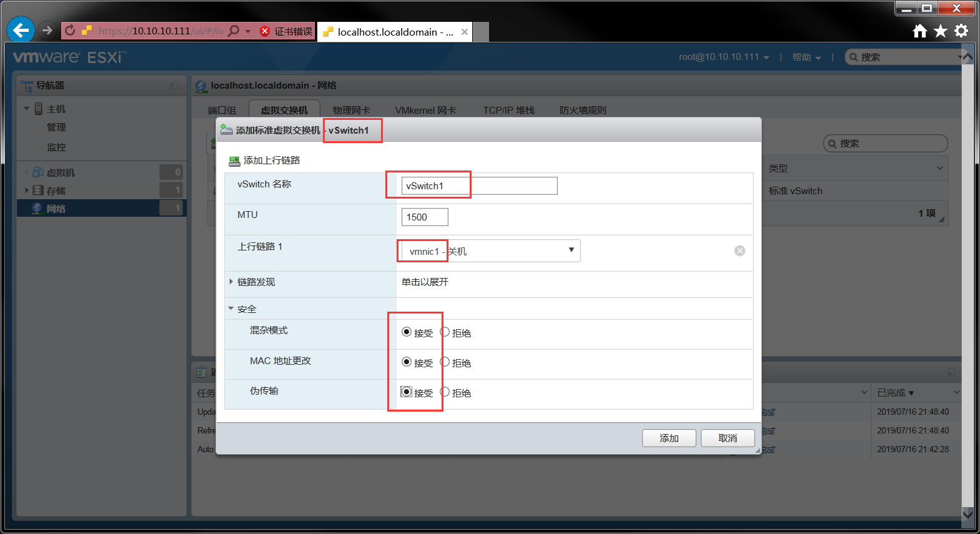The image size is (980, 534).
Task: Click the add virtual switch dialog icon
Action: [x=226, y=130]
